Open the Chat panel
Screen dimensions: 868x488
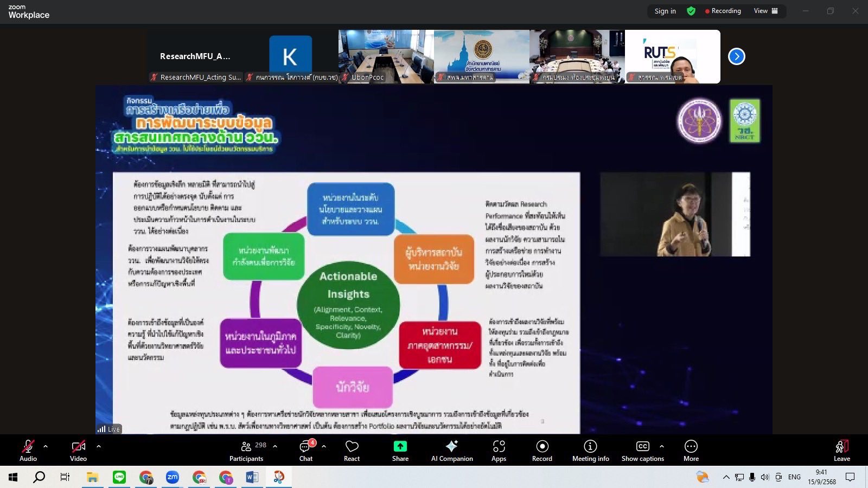(x=306, y=450)
